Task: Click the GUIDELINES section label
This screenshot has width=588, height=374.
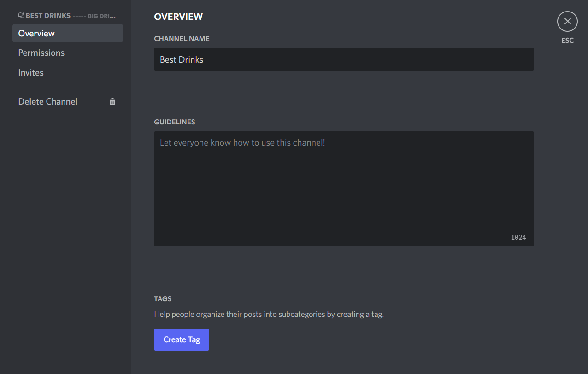Action: (174, 122)
